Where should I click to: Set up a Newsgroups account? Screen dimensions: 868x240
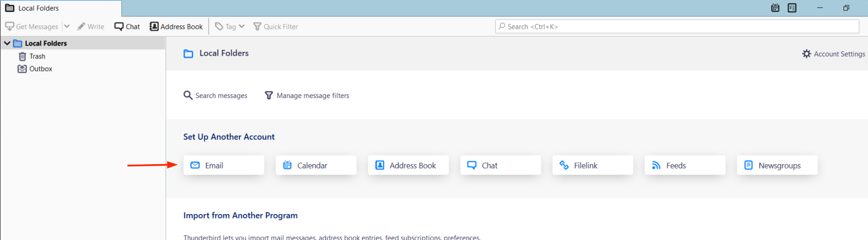coord(777,165)
